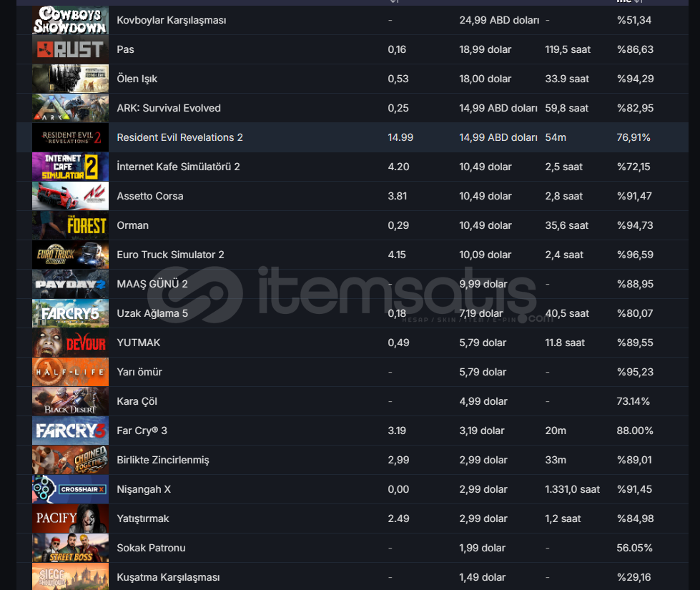Select the '40,5 saat' playtime value

tap(567, 313)
